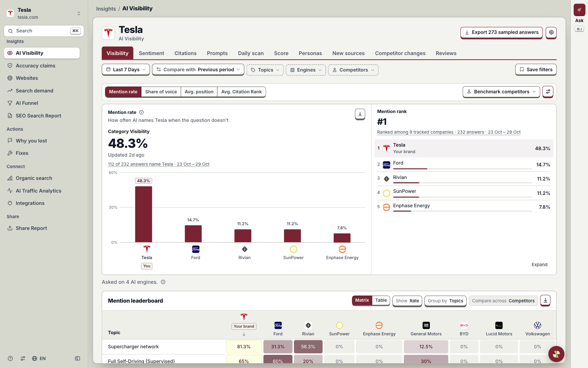The image size is (588, 368).
Task: Open benchmark filter sliders icon
Action: (548, 92)
